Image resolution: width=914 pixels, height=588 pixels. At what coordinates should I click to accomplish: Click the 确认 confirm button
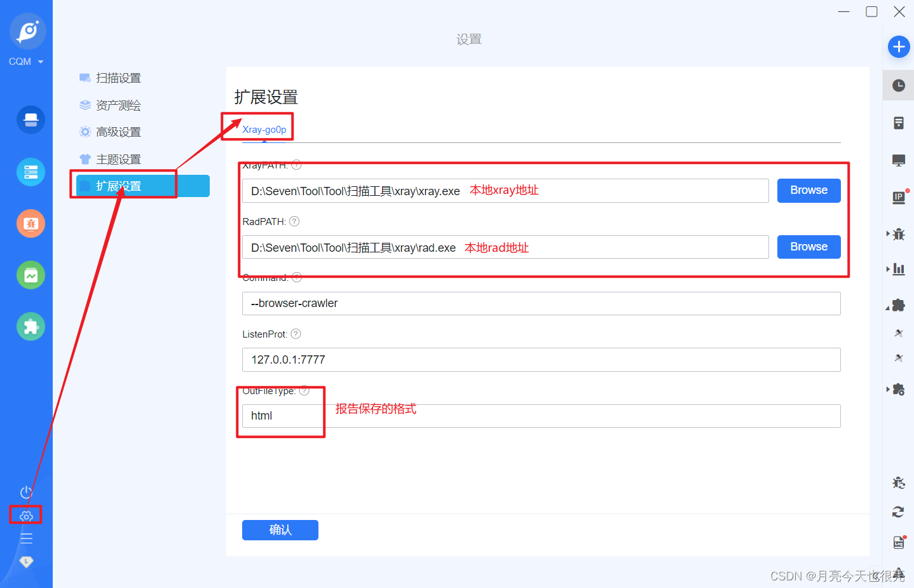pos(280,530)
